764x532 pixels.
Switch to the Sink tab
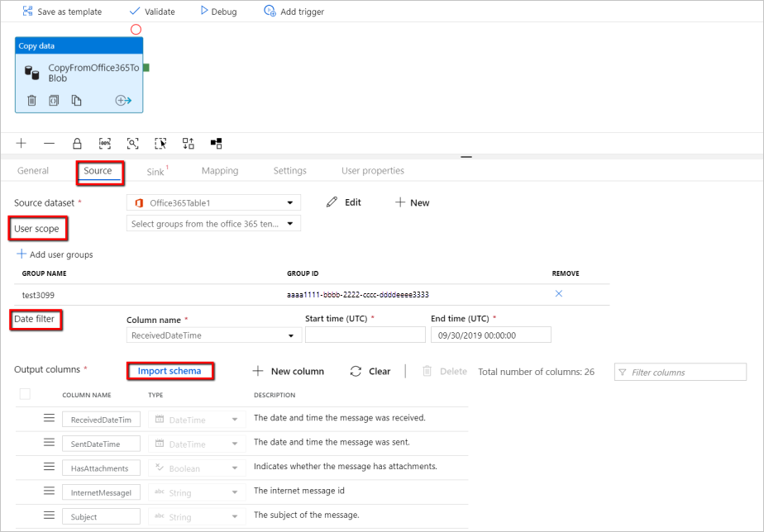pos(156,170)
